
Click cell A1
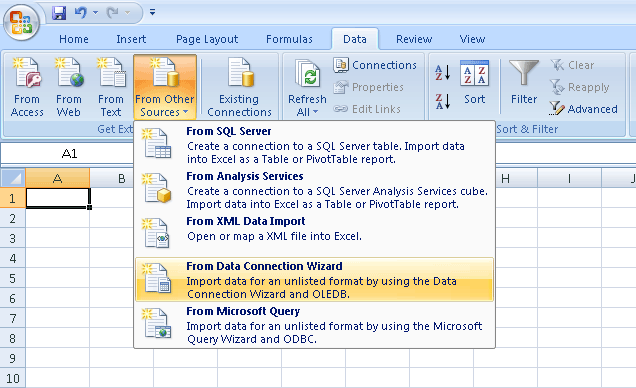58,198
